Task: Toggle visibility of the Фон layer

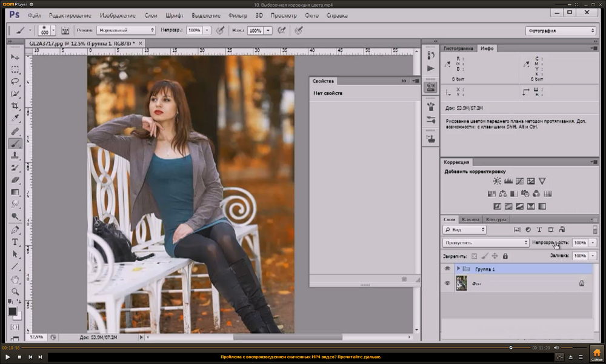Action: (x=448, y=283)
